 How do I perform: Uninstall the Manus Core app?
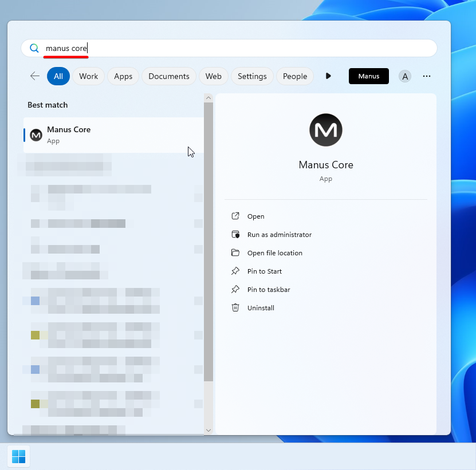coord(261,308)
